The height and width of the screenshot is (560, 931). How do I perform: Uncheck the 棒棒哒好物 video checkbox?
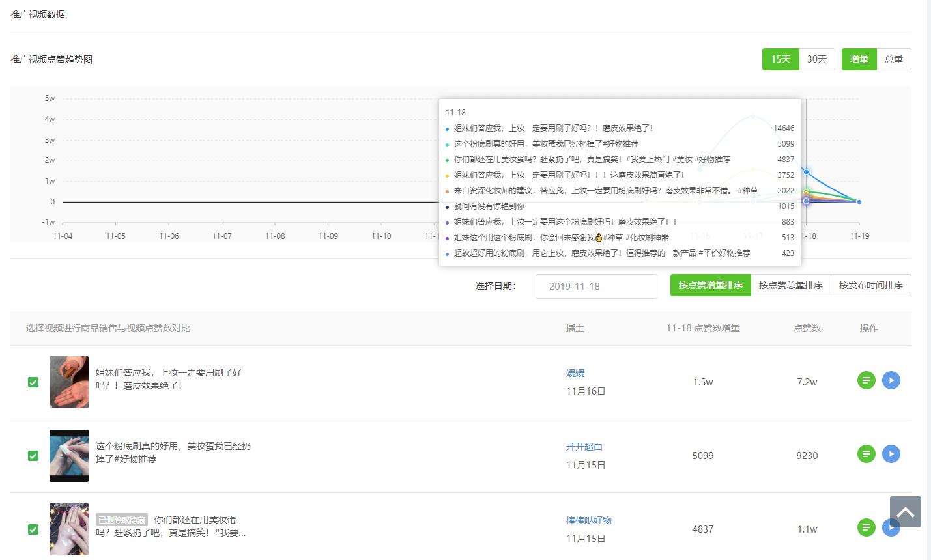pos(33,529)
